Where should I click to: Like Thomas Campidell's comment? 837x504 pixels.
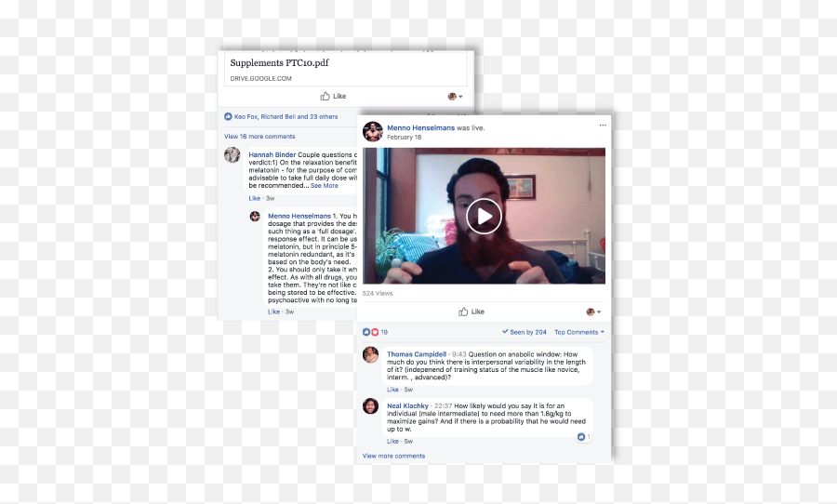(x=392, y=390)
